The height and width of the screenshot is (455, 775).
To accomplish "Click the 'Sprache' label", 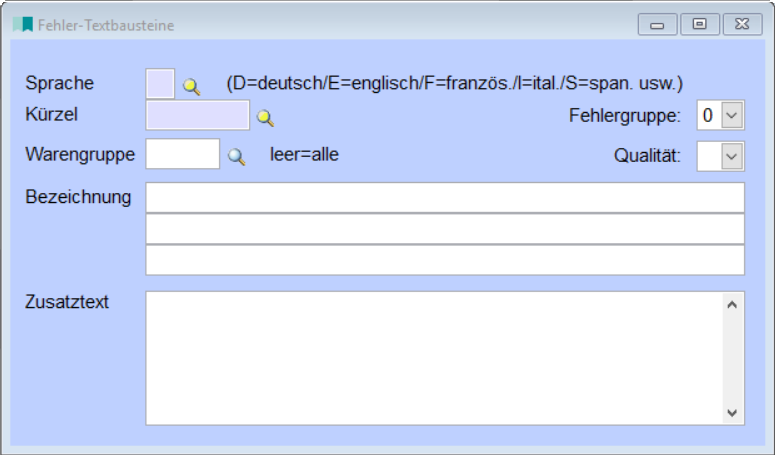I will click(59, 83).
